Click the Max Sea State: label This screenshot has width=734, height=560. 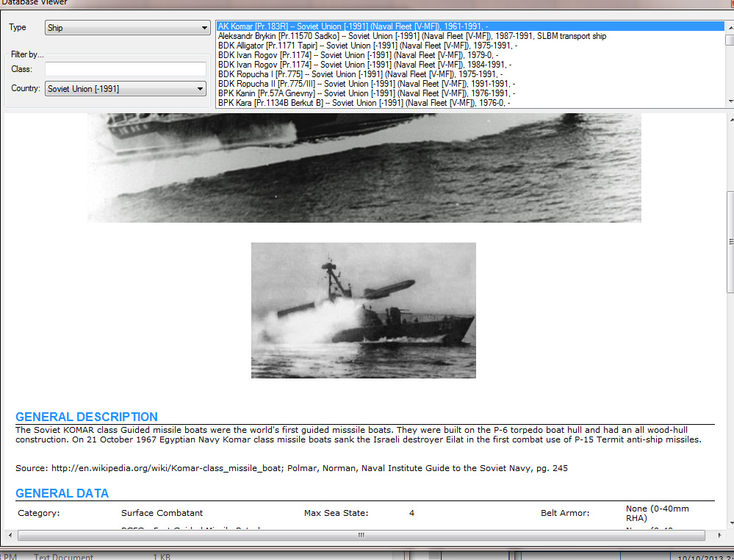(336, 513)
